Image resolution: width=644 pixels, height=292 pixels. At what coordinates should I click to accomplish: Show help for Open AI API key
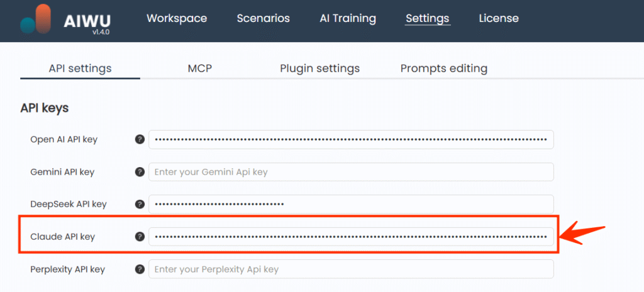click(x=140, y=139)
